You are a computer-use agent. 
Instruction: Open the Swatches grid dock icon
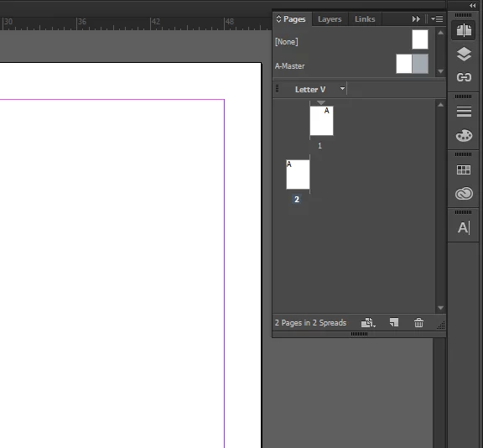(464, 169)
